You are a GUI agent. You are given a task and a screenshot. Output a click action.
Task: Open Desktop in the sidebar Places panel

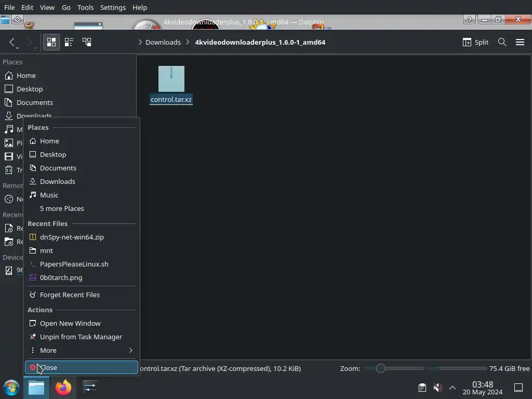tap(68, 89)
